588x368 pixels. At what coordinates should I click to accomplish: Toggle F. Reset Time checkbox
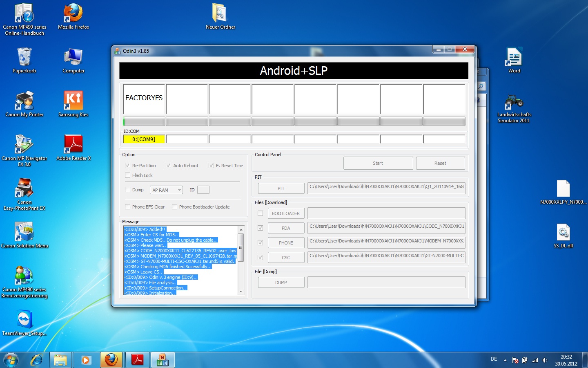pos(211,166)
